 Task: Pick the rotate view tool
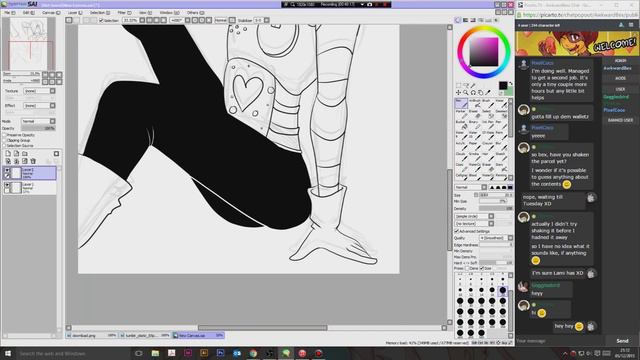pos(473,93)
